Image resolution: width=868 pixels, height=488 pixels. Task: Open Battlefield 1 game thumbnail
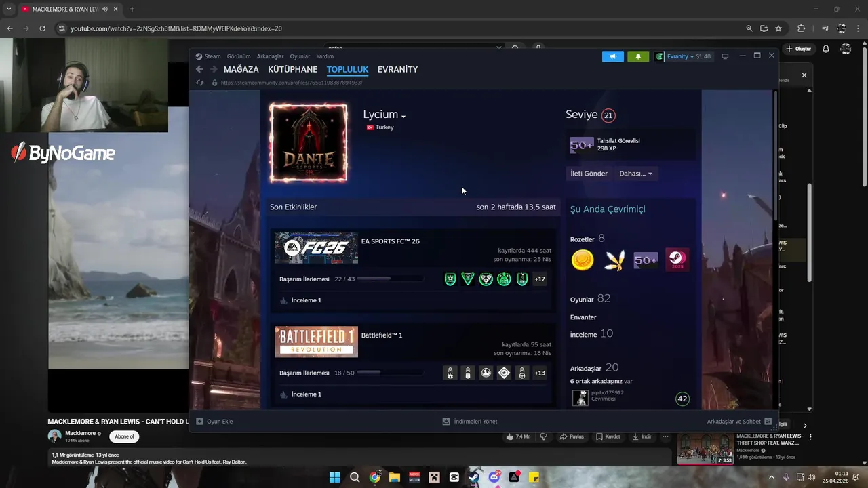click(316, 342)
